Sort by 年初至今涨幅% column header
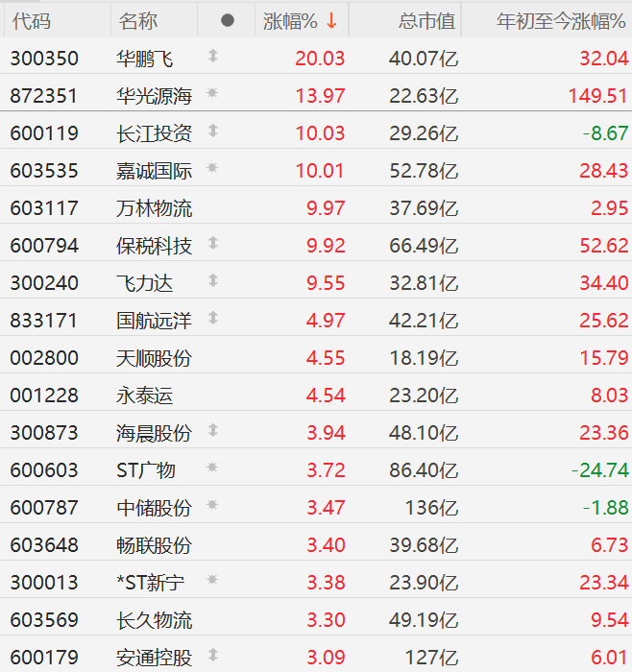Image resolution: width=632 pixels, height=672 pixels. tap(561, 21)
